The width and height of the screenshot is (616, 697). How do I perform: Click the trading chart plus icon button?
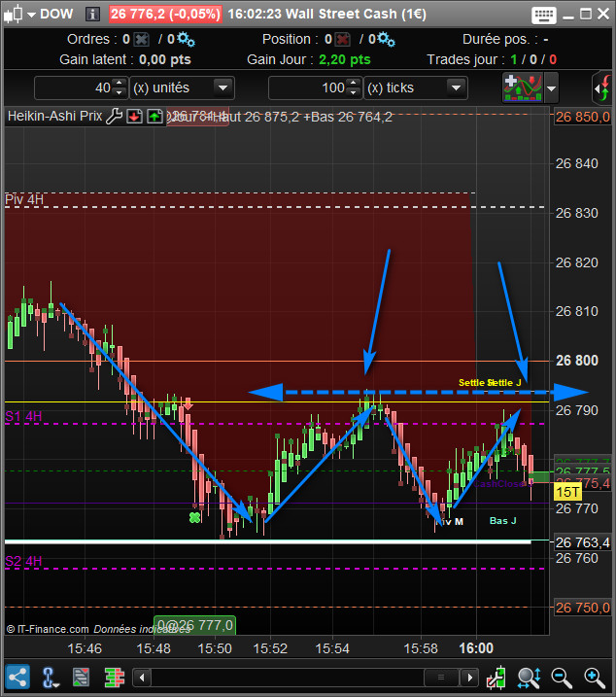coord(523,87)
